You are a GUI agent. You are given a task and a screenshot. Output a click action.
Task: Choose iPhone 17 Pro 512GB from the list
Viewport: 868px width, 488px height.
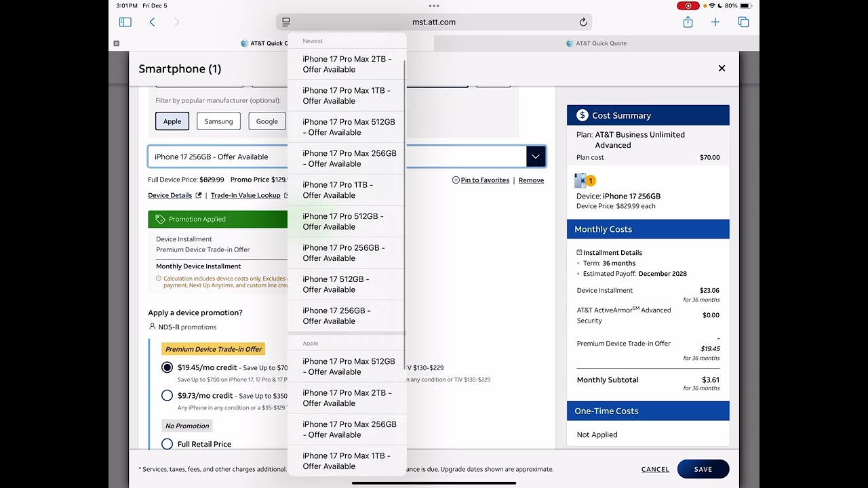(347, 222)
